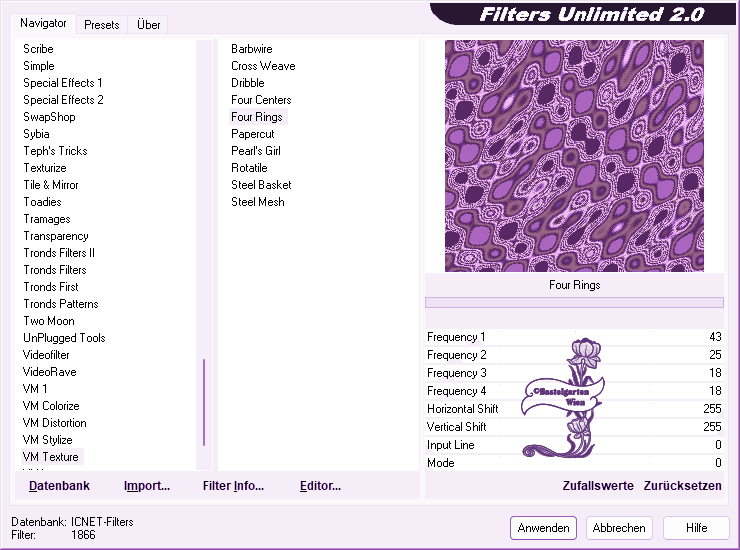
Task: Select Tronds First category
Action: [51, 287]
